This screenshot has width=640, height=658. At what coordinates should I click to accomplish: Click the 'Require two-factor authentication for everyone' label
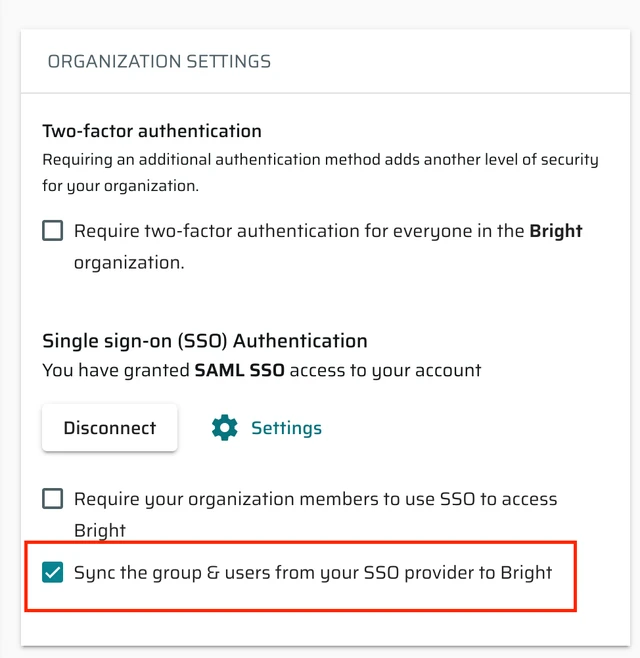click(x=328, y=247)
